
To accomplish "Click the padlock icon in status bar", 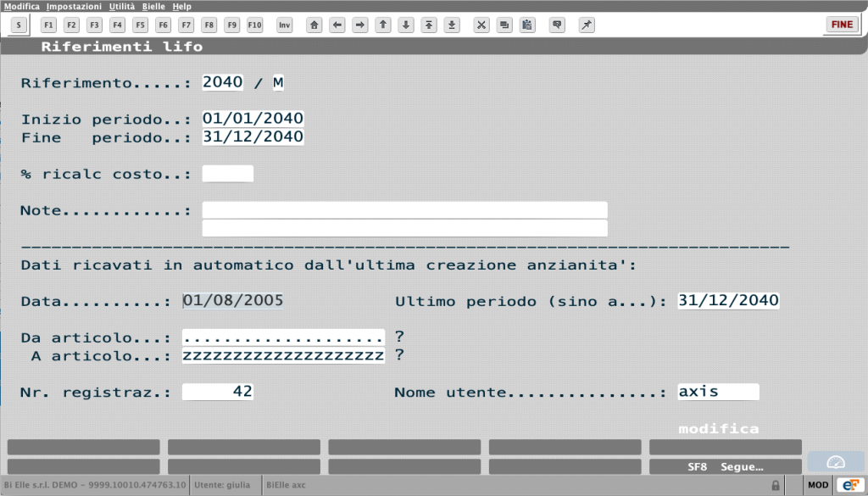I will coord(776,486).
